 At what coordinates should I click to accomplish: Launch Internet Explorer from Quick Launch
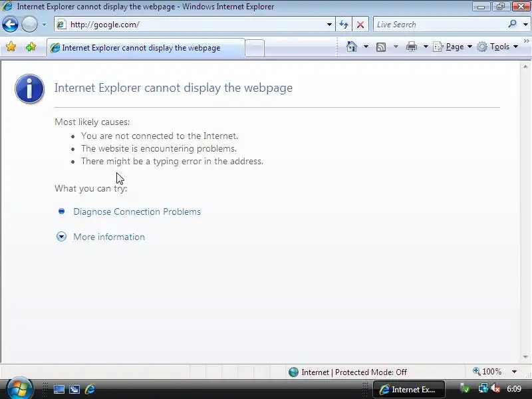[x=90, y=389]
